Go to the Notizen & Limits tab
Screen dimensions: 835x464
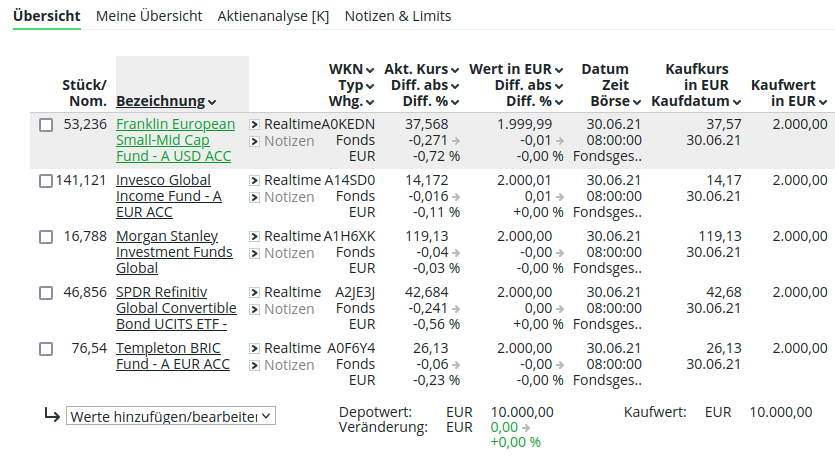[397, 16]
